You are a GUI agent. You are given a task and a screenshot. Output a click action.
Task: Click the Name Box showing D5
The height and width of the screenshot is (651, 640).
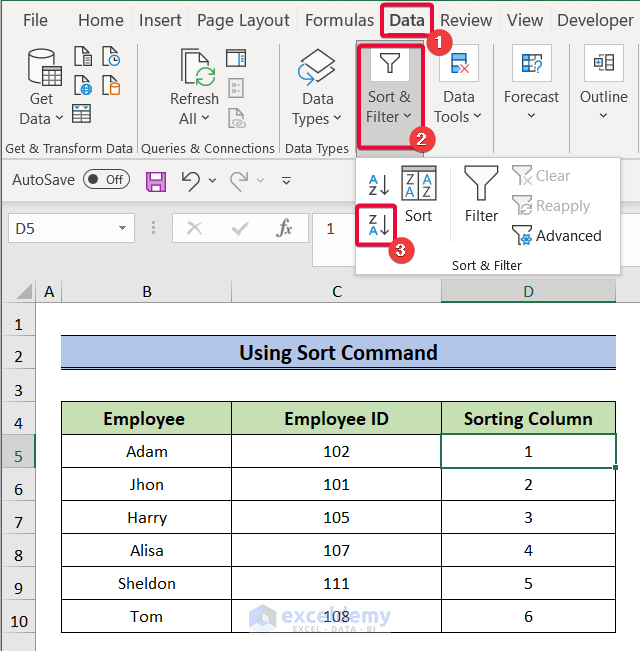[x=60, y=229]
